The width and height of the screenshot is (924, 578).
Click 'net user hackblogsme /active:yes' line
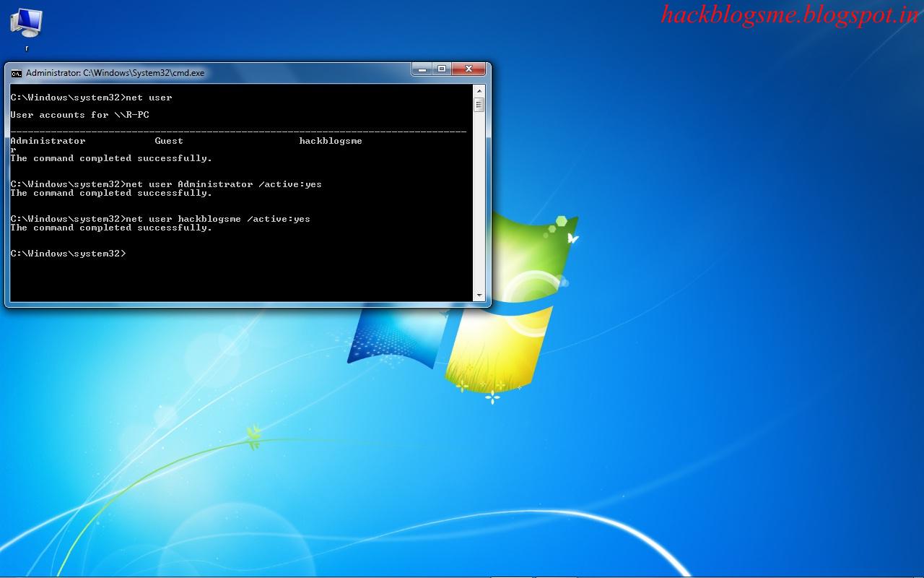160,219
